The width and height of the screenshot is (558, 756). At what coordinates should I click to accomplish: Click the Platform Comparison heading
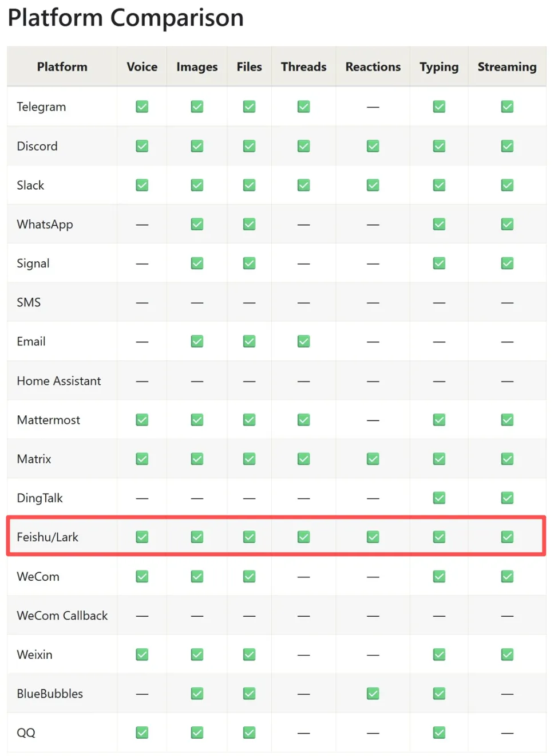pyautogui.click(x=125, y=18)
